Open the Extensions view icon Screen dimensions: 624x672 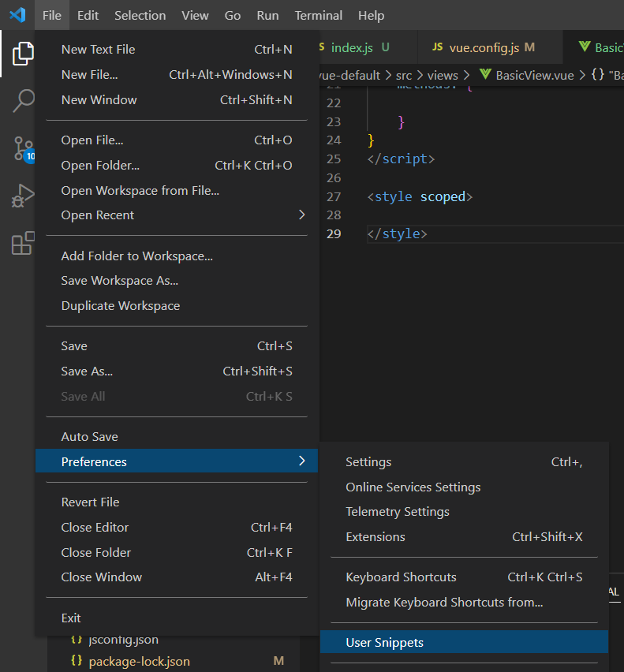tap(23, 243)
